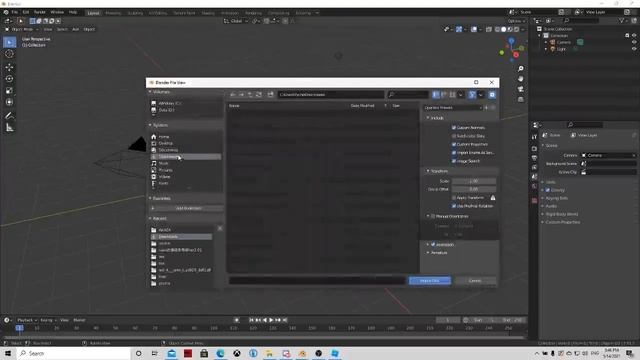640x360 pixels.
Task: Toggle Import Enums As Strings checkbox
Action: [x=453, y=153]
